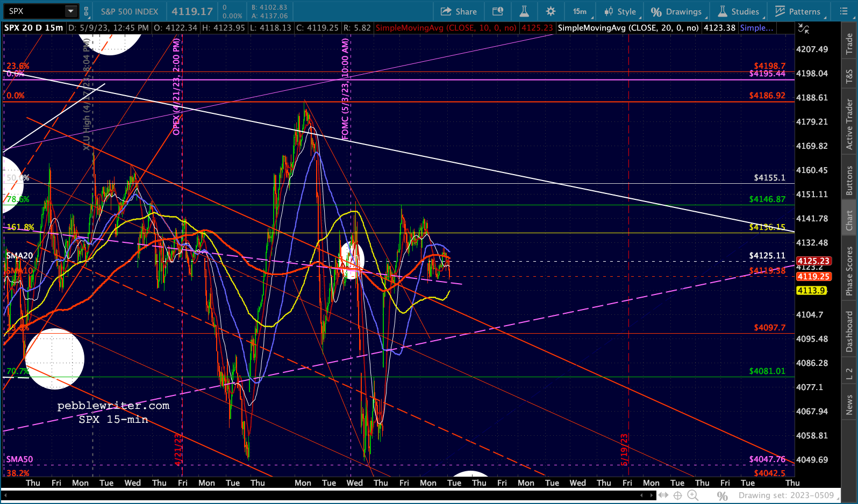Open chart settings gear icon
858x504 pixels.
pos(550,11)
